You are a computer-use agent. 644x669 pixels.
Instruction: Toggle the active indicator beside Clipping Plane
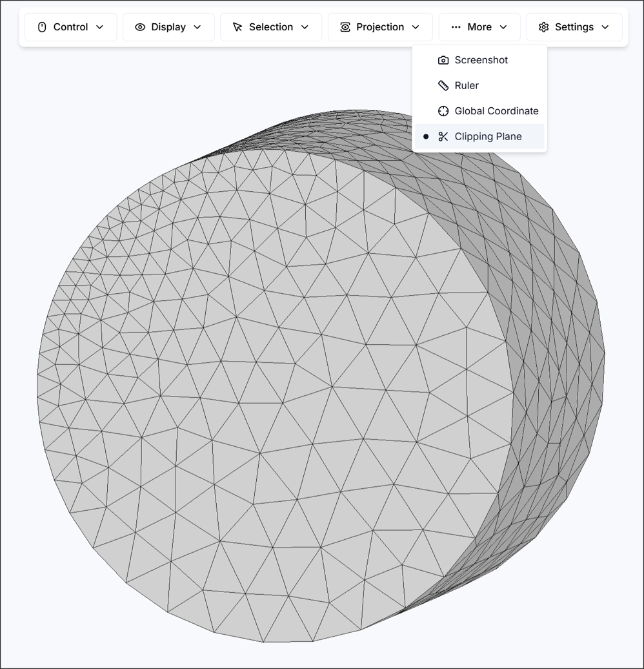tap(427, 136)
